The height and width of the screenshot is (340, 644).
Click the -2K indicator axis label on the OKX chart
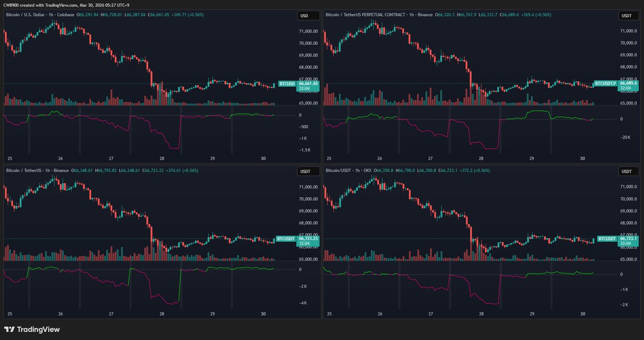coord(624,305)
